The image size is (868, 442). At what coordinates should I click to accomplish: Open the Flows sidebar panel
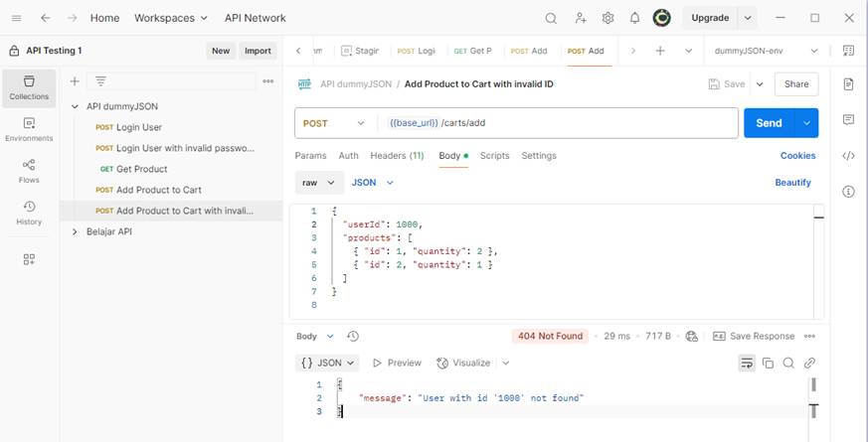(29, 171)
